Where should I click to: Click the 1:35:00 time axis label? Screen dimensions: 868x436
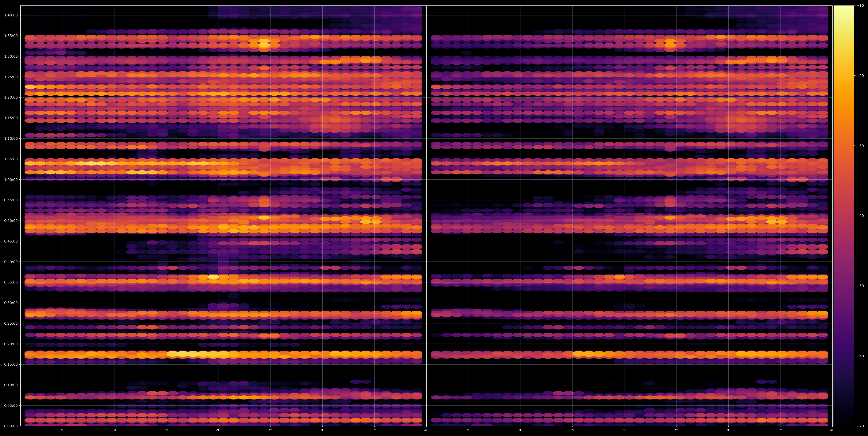pyautogui.click(x=11, y=35)
